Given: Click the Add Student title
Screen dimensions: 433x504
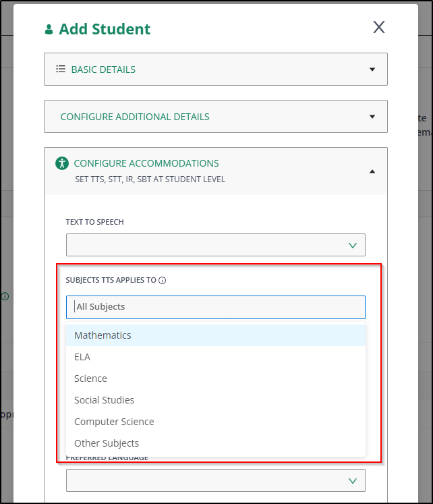Looking at the screenshot, I should click(105, 29).
